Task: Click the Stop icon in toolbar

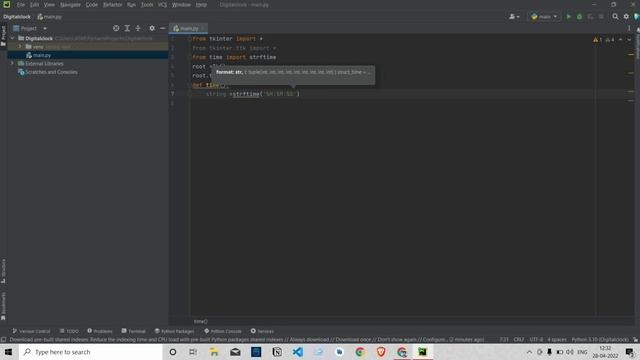Action: [601, 17]
